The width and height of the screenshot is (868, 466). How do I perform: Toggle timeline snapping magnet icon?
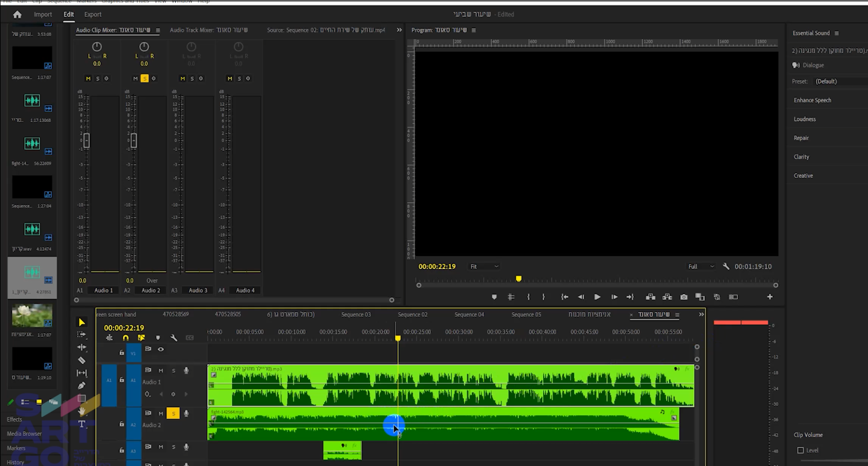click(125, 338)
